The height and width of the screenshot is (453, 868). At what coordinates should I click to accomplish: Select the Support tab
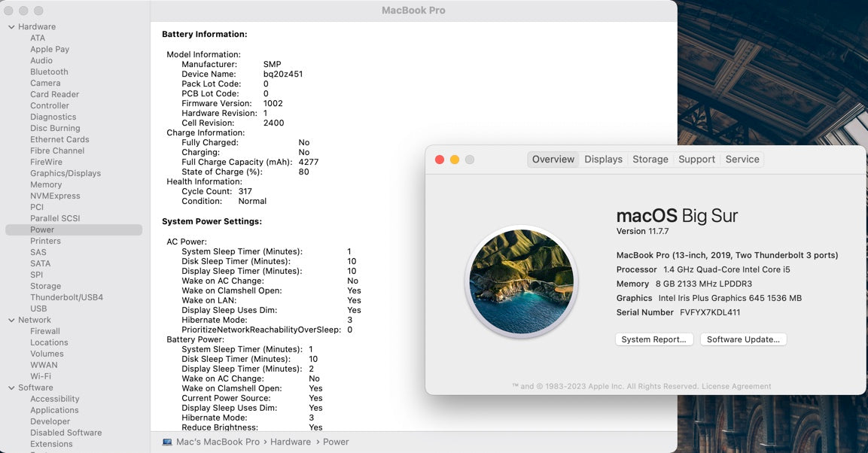[x=696, y=160]
